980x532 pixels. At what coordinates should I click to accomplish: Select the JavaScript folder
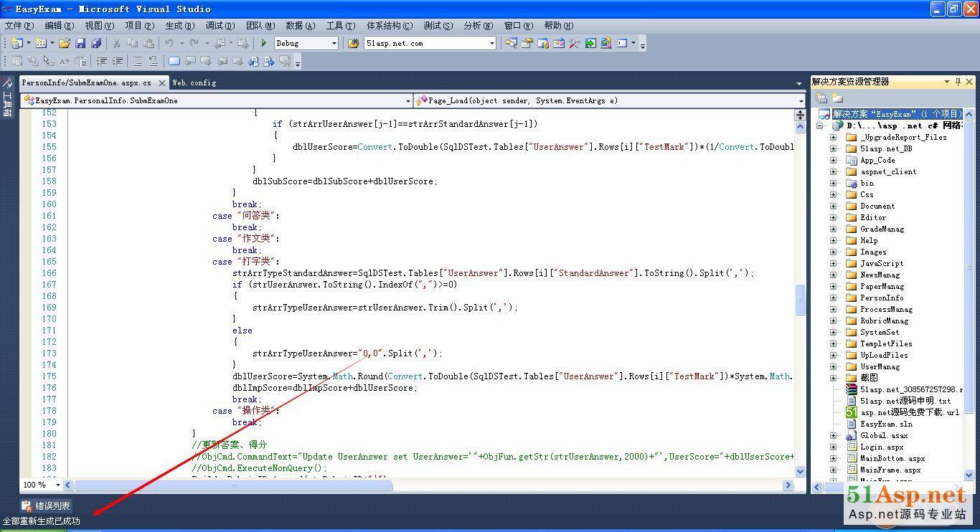tap(882, 263)
